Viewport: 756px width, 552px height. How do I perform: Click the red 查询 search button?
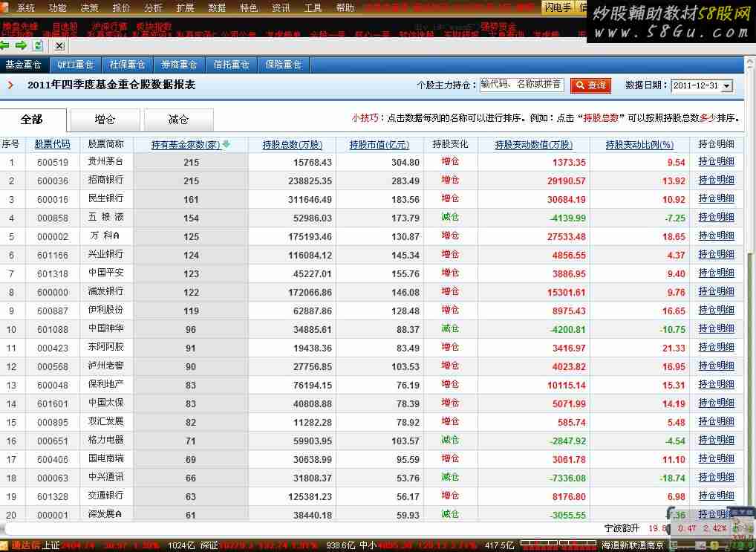[x=590, y=85]
